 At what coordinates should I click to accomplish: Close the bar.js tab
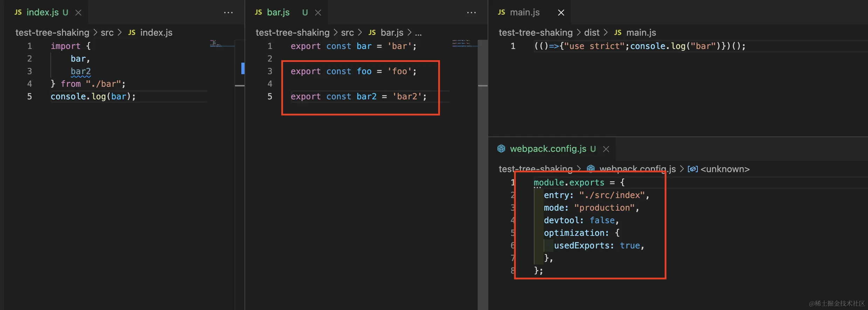(x=318, y=13)
